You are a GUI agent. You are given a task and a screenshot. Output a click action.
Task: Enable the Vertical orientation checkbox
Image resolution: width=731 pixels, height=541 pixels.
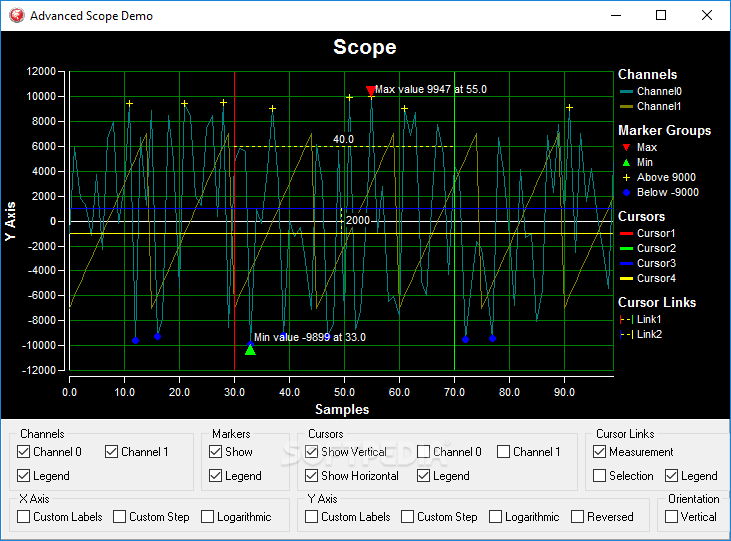671,517
